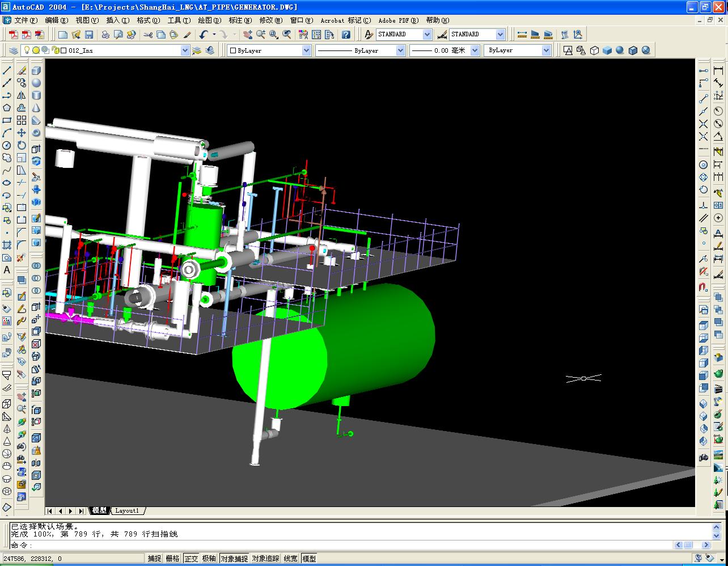Select the Rectangle drawing tool

7,120
